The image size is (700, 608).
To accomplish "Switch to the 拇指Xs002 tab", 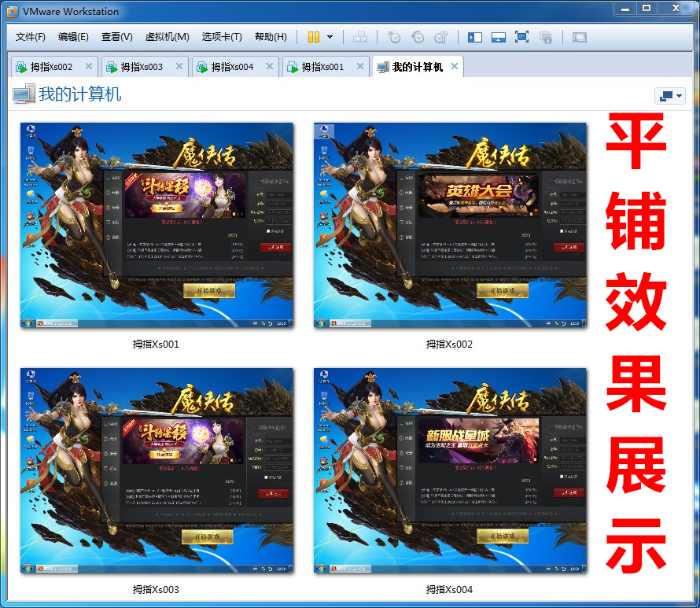I will coord(50,67).
